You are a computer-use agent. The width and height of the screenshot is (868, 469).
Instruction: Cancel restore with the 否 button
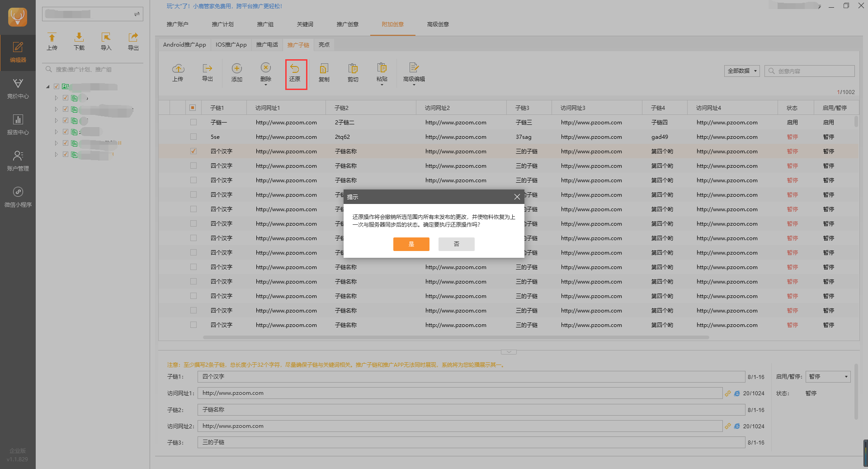click(457, 244)
